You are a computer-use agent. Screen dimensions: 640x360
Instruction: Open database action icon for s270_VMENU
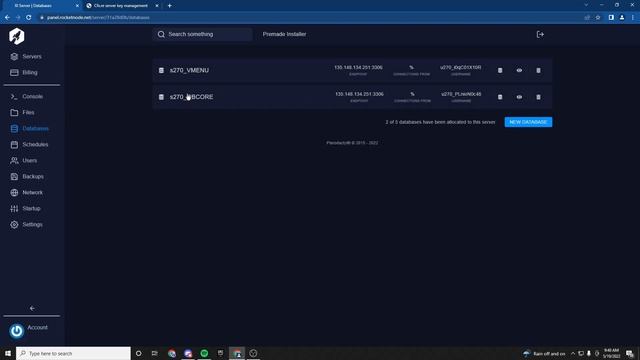[500, 70]
